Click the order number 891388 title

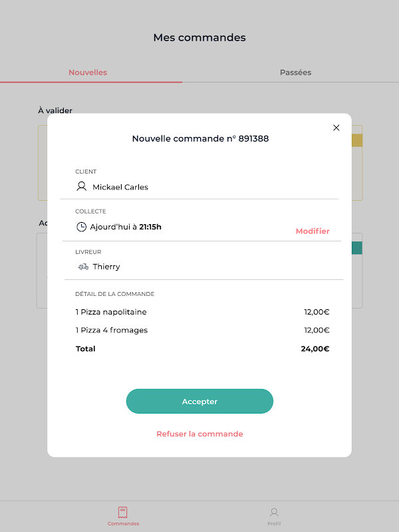[200, 139]
